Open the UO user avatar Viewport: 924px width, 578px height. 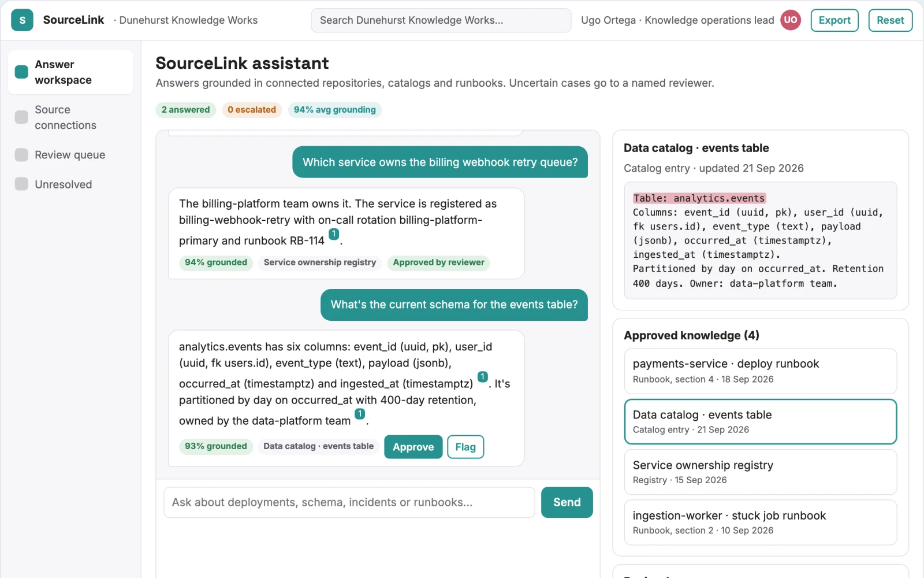pos(791,20)
